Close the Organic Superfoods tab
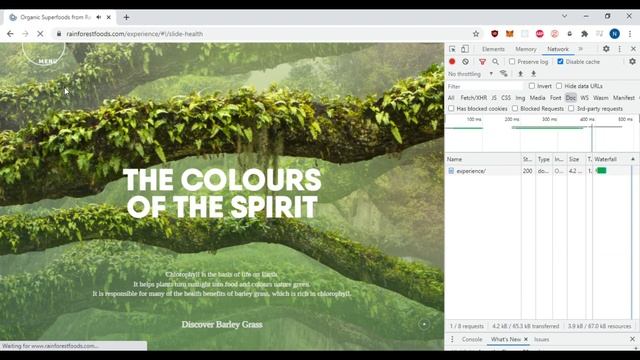The width and height of the screenshot is (640, 360). (109, 17)
